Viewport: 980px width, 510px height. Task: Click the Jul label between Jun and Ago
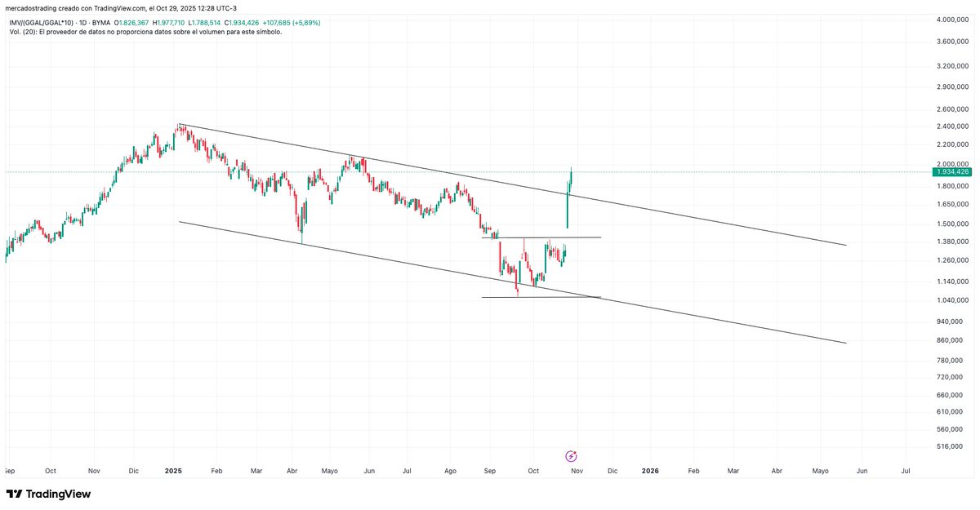pyautogui.click(x=407, y=471)
